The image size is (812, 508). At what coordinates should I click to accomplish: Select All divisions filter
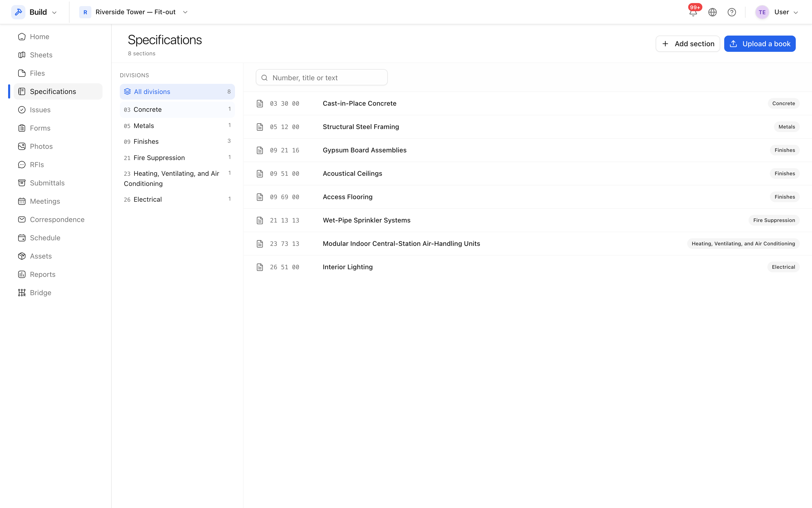coord(177,92)
